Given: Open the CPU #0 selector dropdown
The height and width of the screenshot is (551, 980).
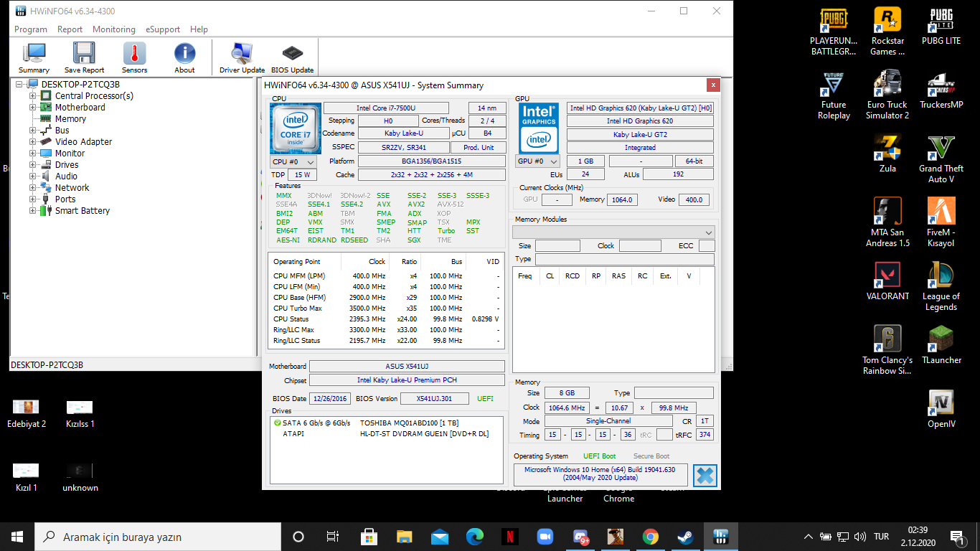Looking at the screenshot, I should (x=293, y=162).
